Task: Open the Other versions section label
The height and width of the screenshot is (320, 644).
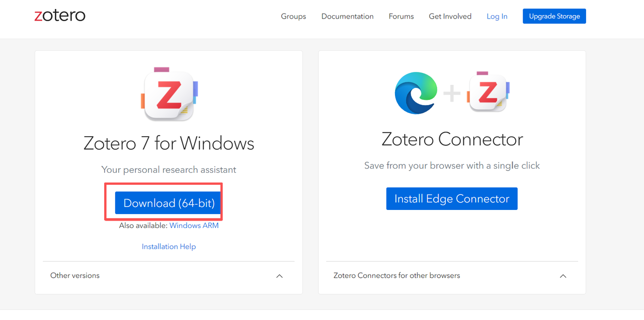Action: [x=75, y=275]
